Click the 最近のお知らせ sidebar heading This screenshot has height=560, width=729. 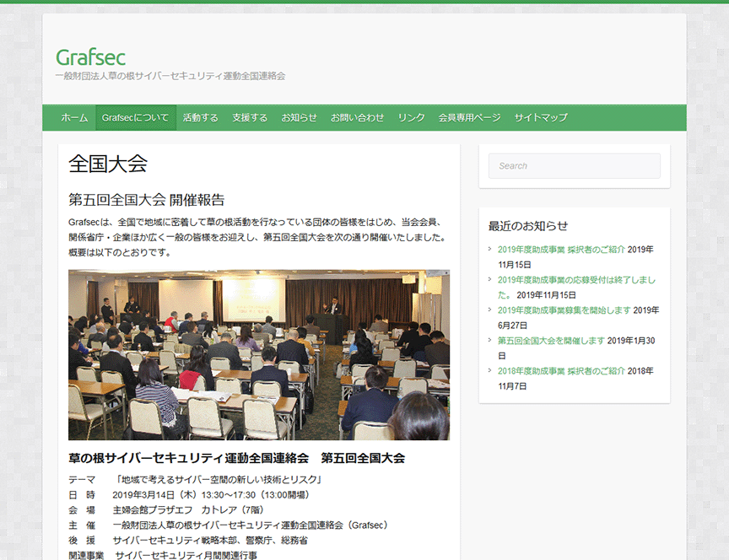(x=527, y=226)
